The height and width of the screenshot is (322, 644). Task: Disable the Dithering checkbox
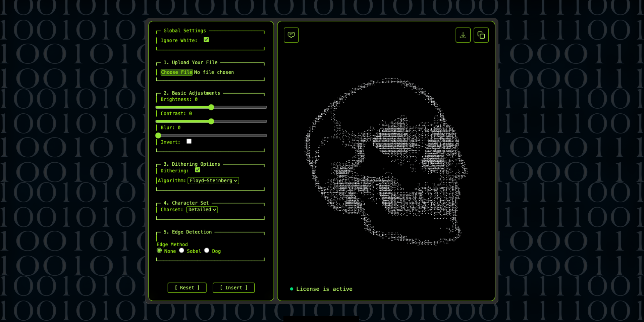[198, 170]
